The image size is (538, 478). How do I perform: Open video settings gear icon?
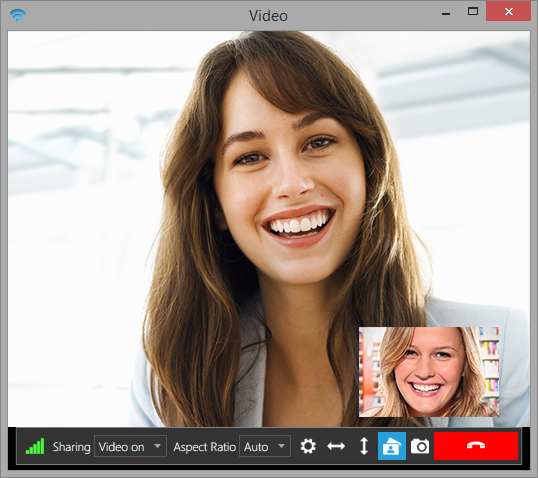click(308, 446)
